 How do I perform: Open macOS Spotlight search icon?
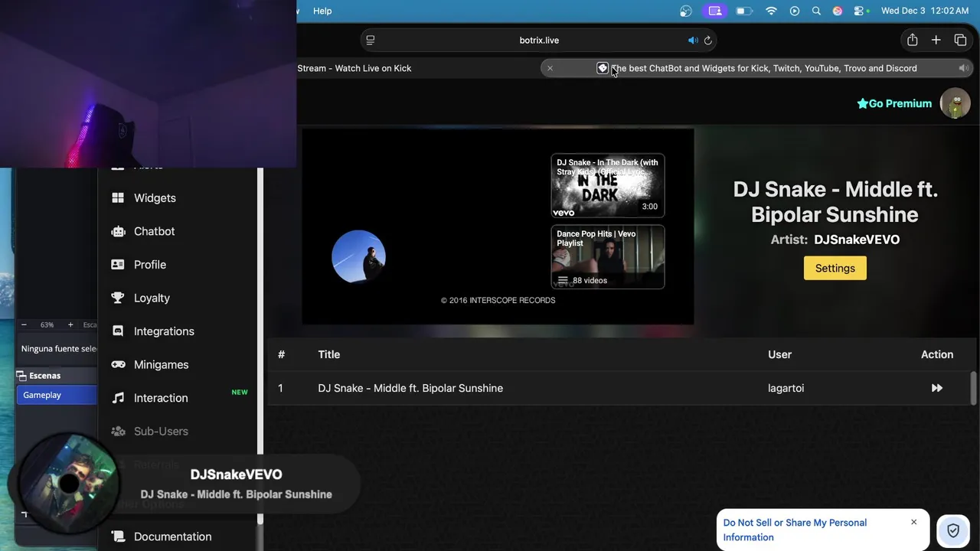(x=816, y=11)
